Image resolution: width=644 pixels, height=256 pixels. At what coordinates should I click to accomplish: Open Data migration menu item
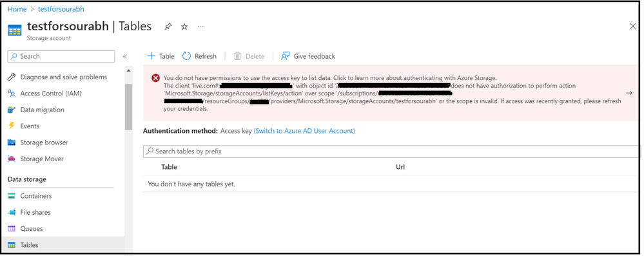43,110
